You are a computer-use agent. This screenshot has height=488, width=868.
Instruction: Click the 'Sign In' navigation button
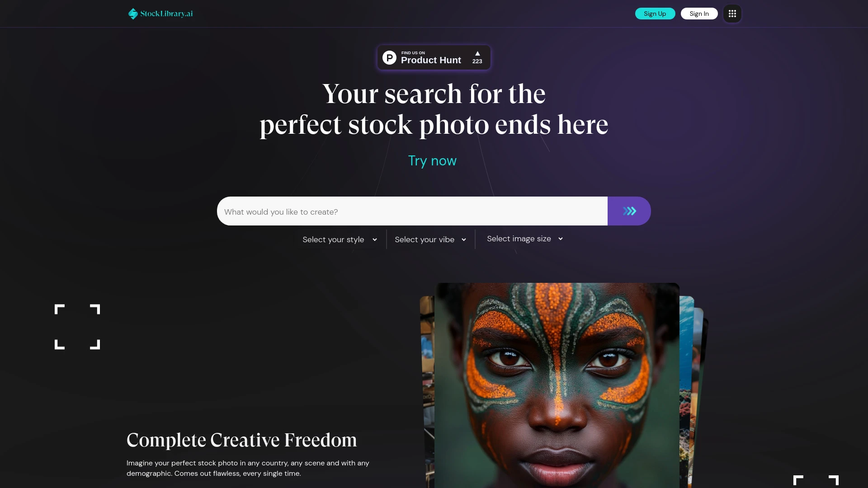[698, 13]
